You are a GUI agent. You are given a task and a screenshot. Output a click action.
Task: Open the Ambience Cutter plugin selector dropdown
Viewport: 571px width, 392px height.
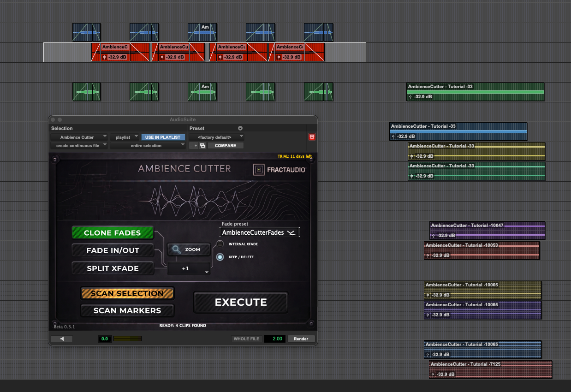click(79, 137)
